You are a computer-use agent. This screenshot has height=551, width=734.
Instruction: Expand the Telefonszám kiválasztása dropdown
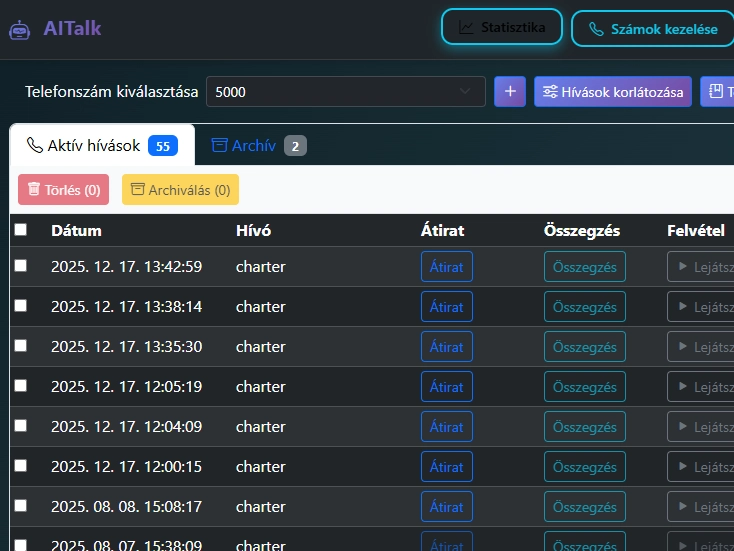pyautogui.click(x=345, y=92)
